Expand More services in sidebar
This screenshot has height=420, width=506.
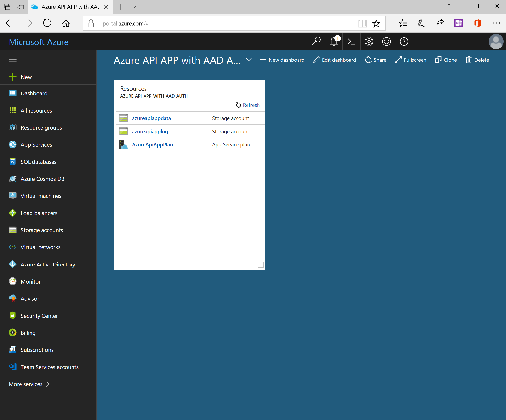tap(29, 384)
